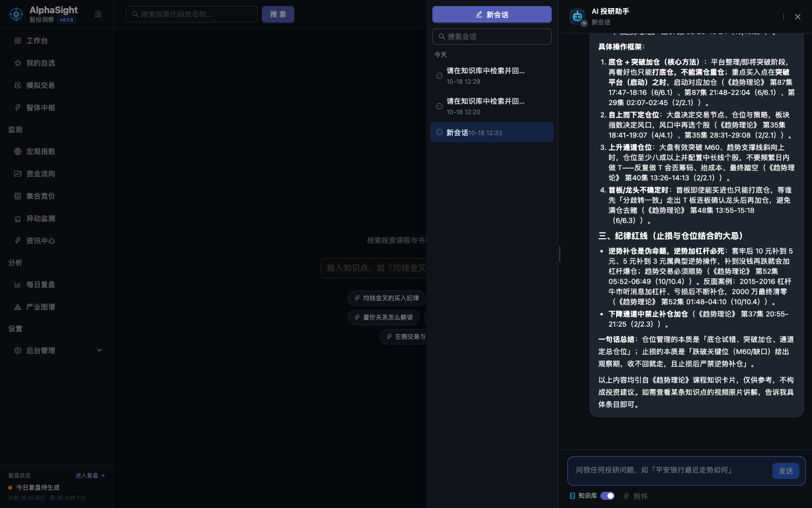Click the 资金流向 chart icon
Image resolution: width=812 pixels, height=508 pixels.
(x=18, y=174)
